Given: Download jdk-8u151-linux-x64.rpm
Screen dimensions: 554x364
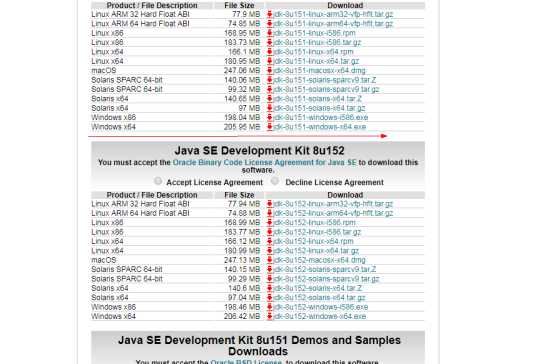Looking at the screenshot, I should (313, 52).
